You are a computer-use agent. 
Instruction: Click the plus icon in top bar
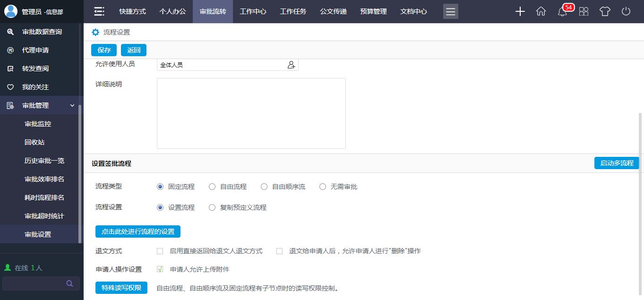tap(520, 12)
